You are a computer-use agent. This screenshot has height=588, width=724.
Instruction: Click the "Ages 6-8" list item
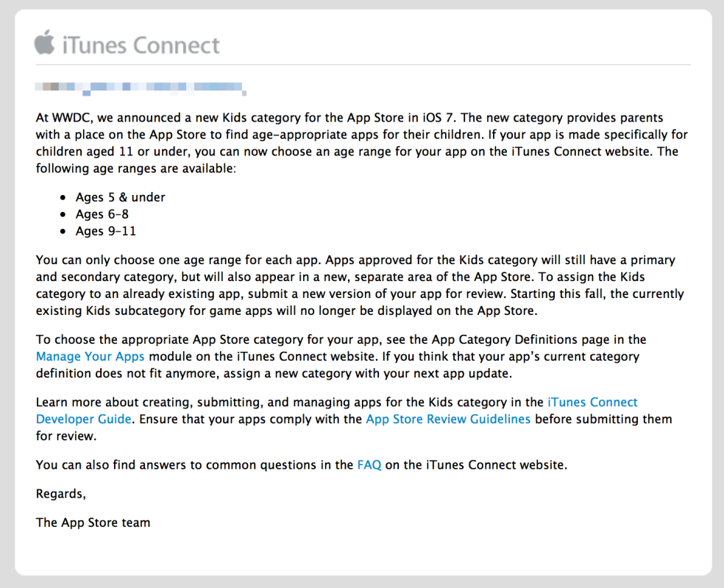click(102, 214)
